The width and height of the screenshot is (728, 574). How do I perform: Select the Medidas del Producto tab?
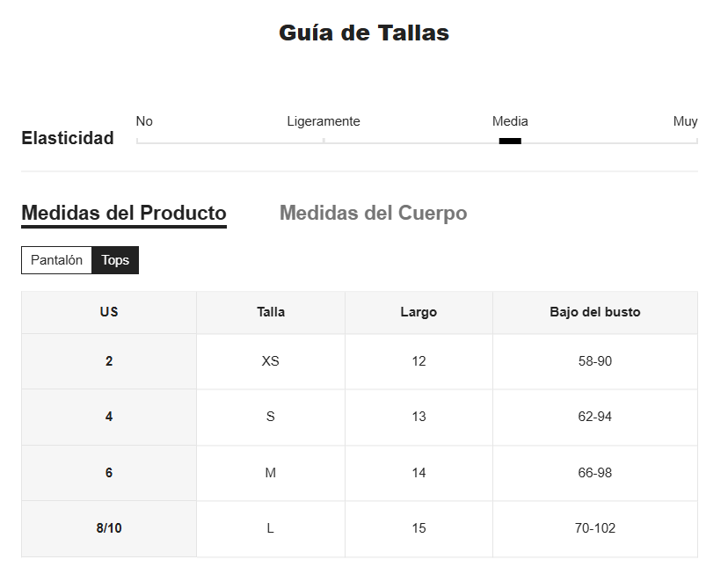pos(124,213)
